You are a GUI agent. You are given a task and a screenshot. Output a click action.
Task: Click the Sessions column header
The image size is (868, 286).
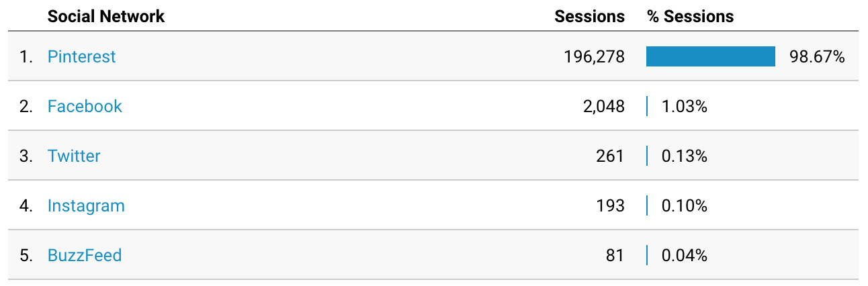[590, 17]
